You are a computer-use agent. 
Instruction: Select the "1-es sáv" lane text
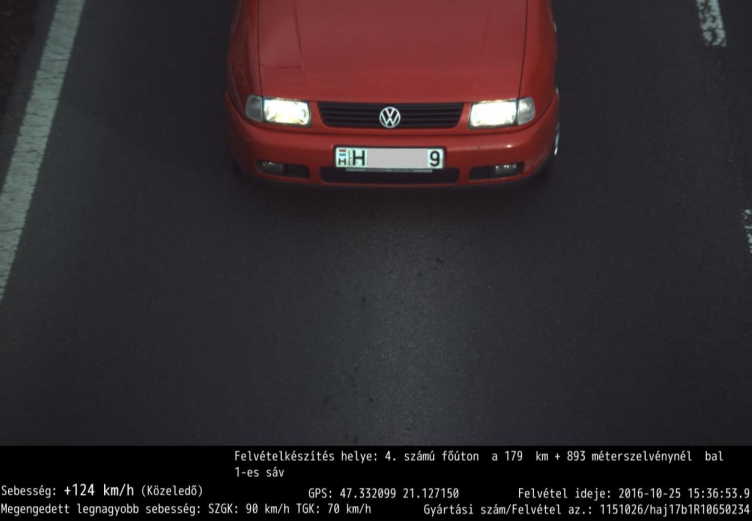pyautogui.click(x=259, y=473)
